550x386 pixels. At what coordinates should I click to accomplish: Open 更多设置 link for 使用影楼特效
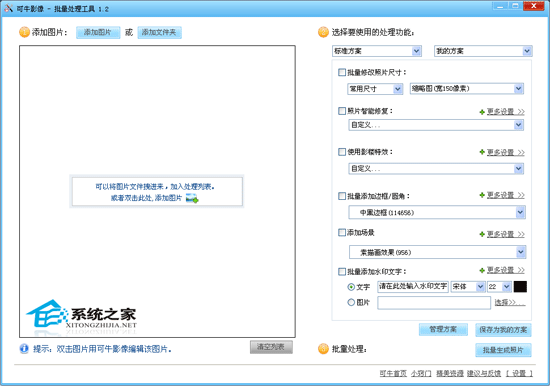pos(505,152)
